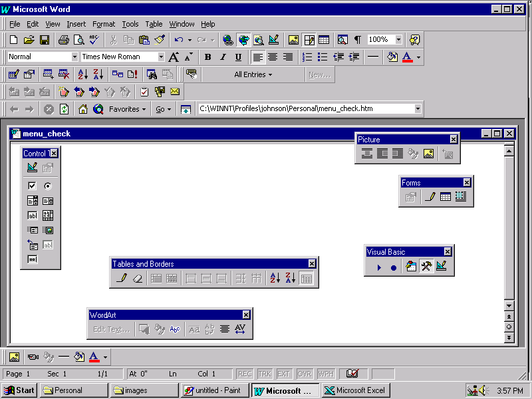Refresh current page in web toolbar

click(64, 109)
